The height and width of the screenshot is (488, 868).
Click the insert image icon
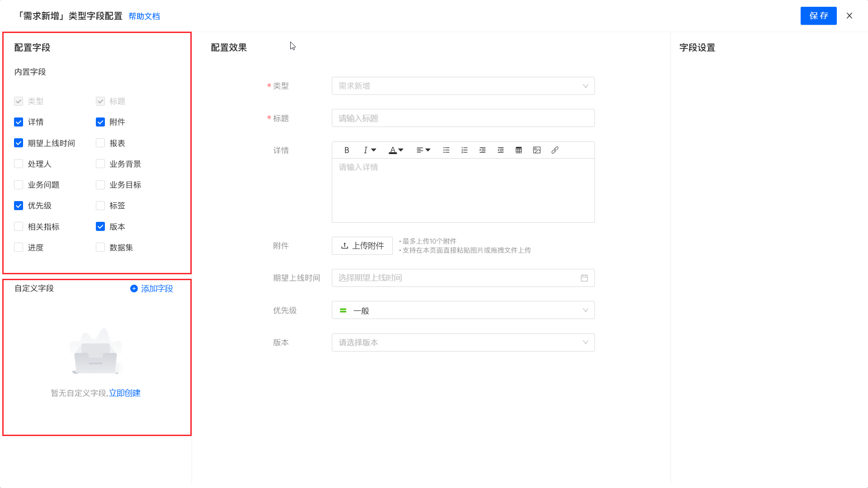(537, 150)
